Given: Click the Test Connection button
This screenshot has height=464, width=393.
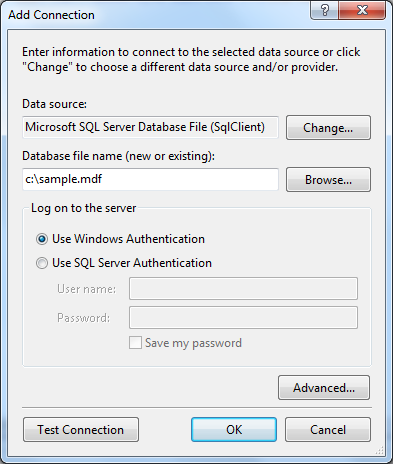Looking at the screenshot, I should 81,430.
